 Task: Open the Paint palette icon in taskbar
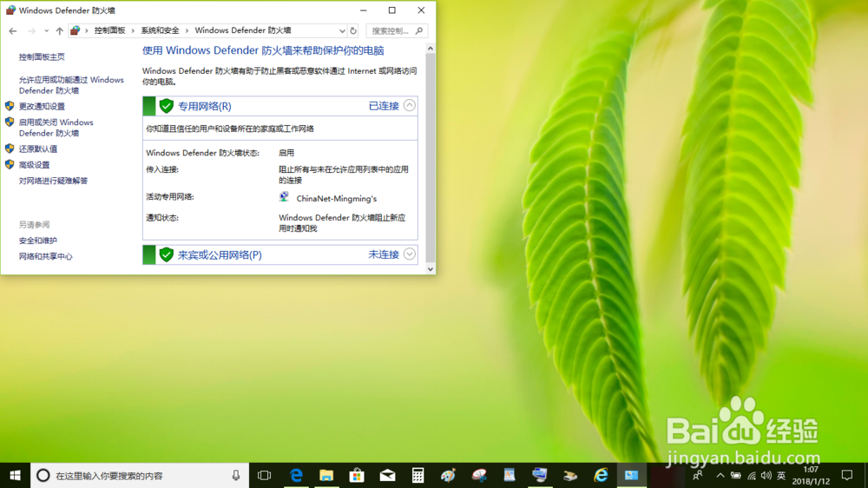click(x=449, y=475)
